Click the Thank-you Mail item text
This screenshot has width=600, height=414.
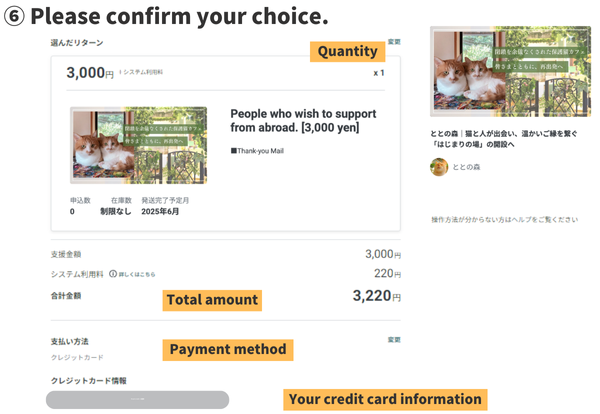coord(264,150)
